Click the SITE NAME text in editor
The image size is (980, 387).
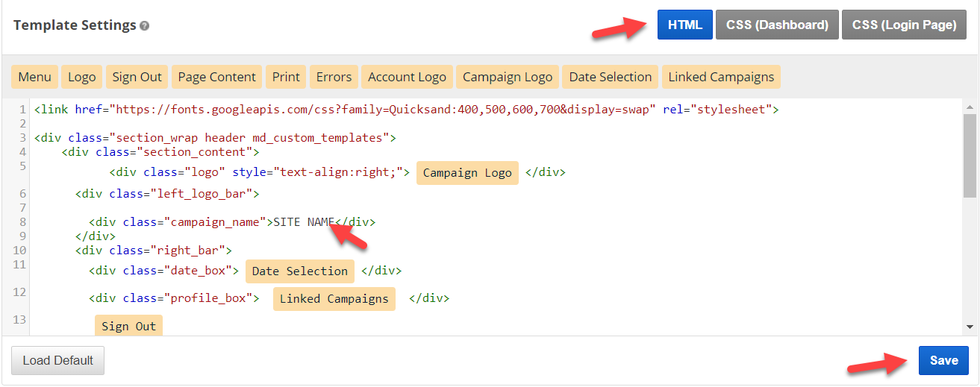tap(303, 222)
